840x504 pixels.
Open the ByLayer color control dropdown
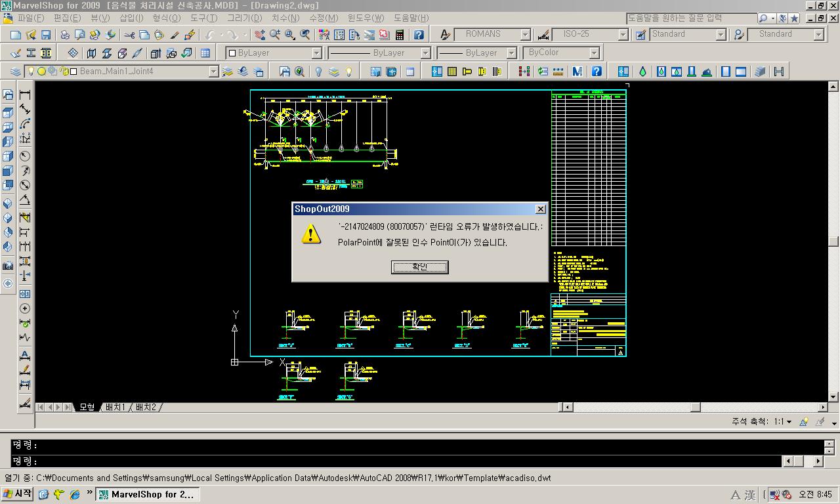(316, 53)
